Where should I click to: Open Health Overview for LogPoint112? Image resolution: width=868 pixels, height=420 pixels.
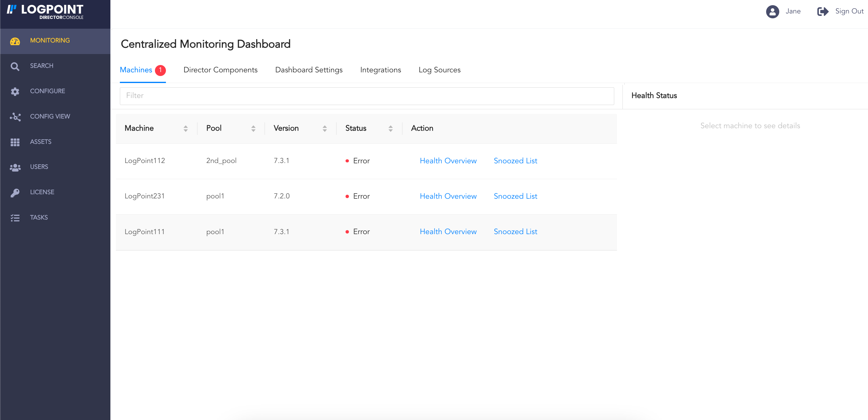[448, 161]
